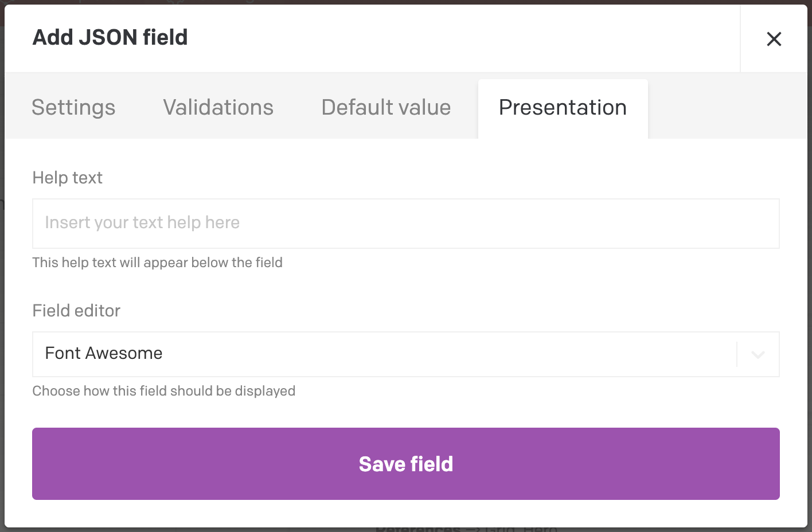Click the Font Awesome selected value

click(104, 353)
